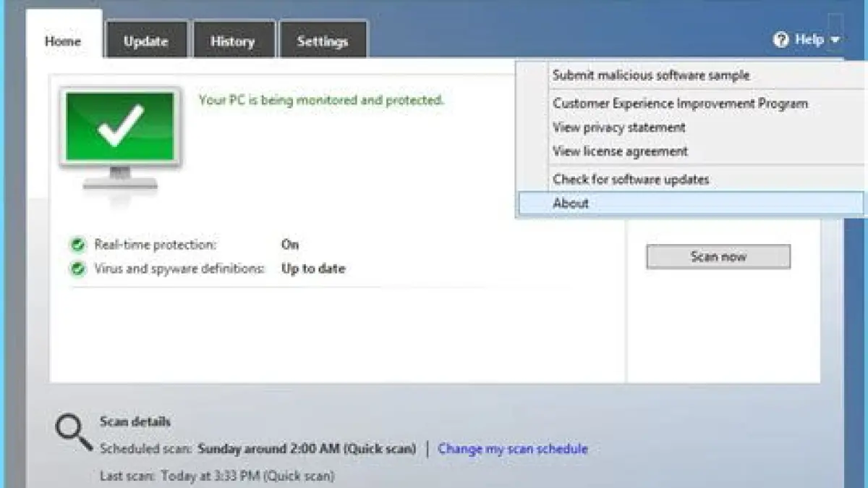This screenshot has width=868, height=488.
Task: Choose Submit malicious software sample
Action: pyautogui.click(x=651, y=75)
